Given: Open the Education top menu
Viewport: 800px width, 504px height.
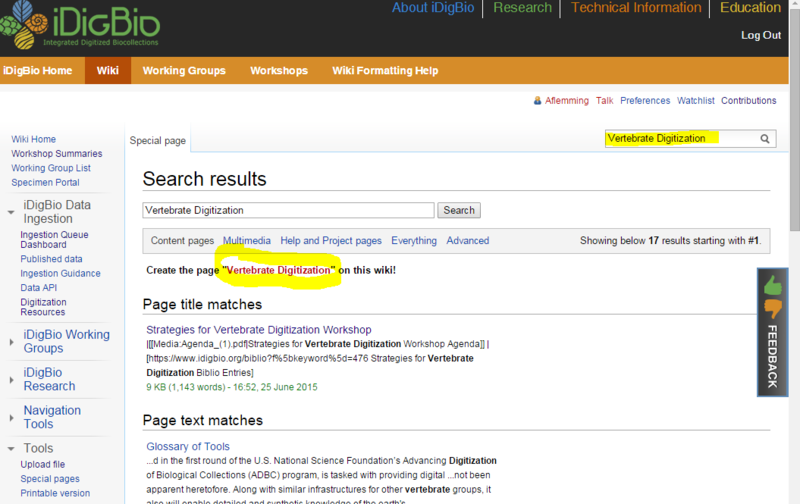Looking at the screenshot, I should 750,8.
